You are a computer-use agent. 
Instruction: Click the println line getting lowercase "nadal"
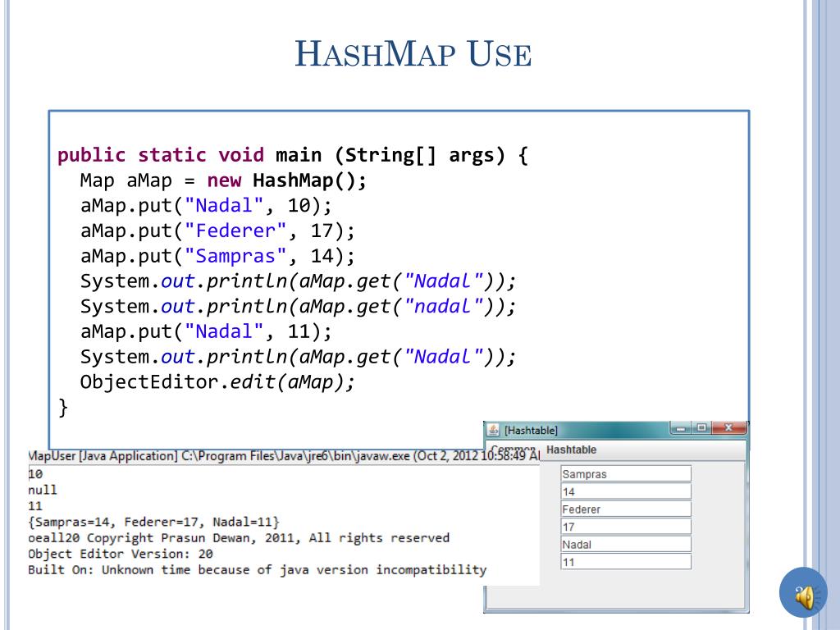298,307
